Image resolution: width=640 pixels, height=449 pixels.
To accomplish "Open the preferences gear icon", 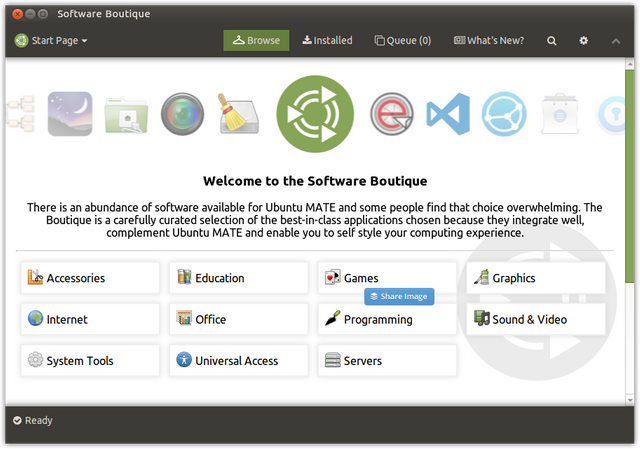I will 584,40.
